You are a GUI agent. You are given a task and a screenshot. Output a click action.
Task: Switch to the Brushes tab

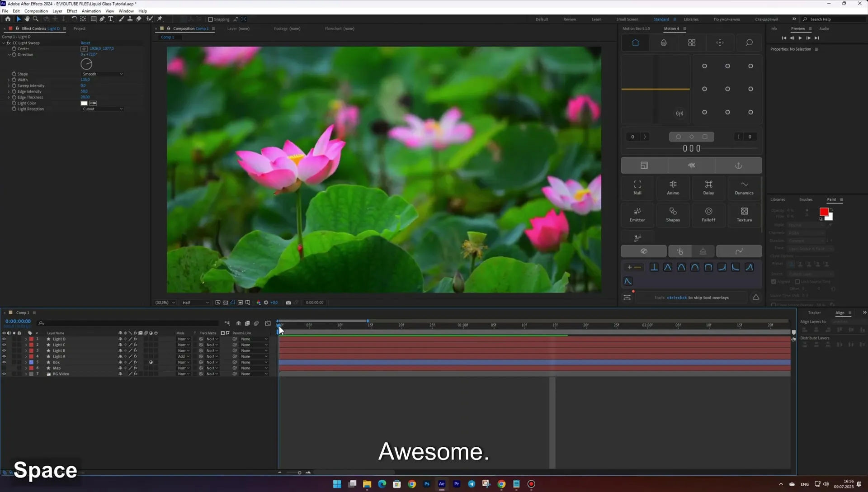point(806,199)
